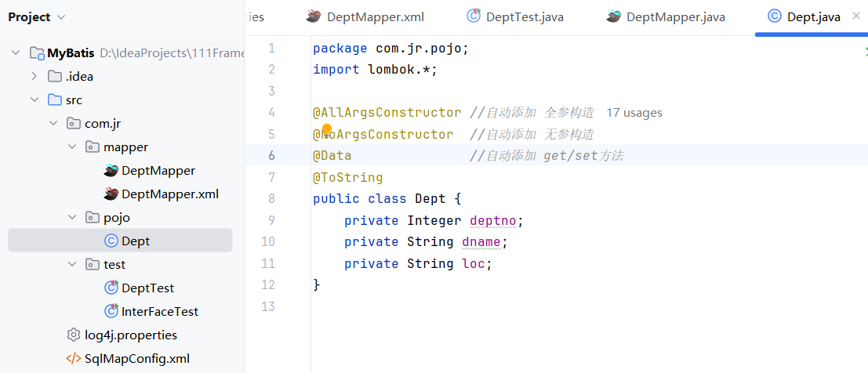This screenshot has width=868, height=373.
Task: Click the InterFaceTest class icon in tree
Action: (111, 312)
